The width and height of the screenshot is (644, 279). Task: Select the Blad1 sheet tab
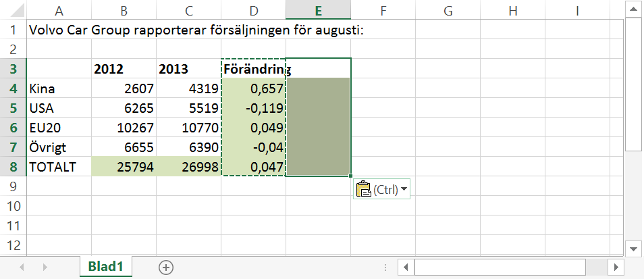point(106,267)
